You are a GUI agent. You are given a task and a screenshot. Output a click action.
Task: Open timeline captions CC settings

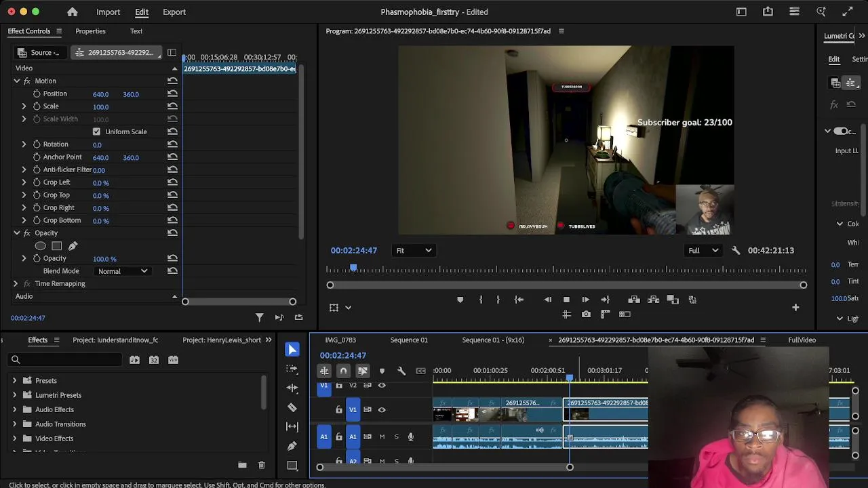(420, 371)
